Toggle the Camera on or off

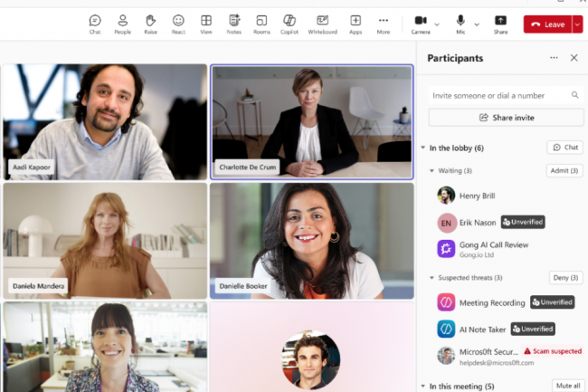pos(421,24)
